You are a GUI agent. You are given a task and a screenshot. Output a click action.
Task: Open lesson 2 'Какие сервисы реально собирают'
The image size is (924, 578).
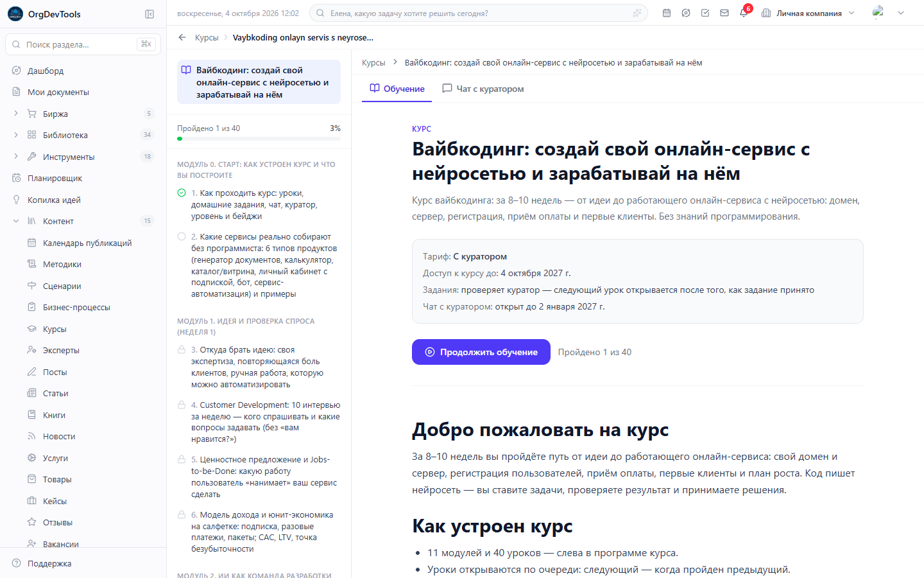[x=259, y=265]
